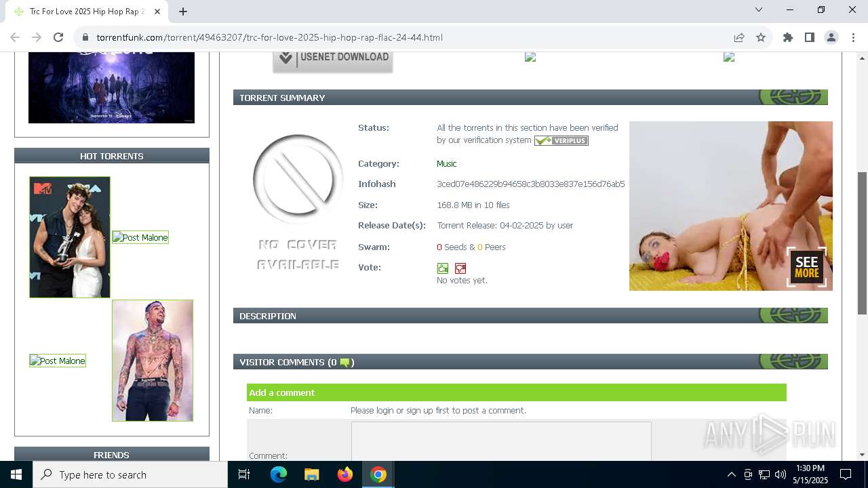Reload the current page
This screenshot has width=868, height=488.
(58, 37)
